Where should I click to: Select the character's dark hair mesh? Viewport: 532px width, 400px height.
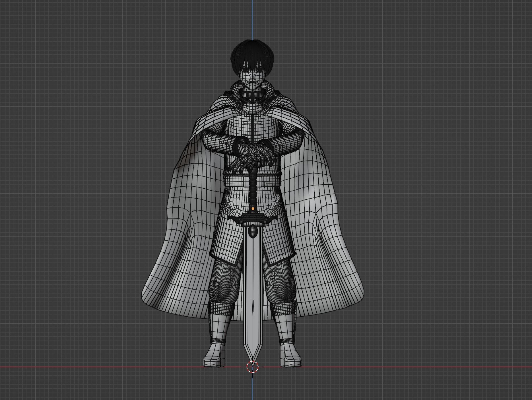252,55
